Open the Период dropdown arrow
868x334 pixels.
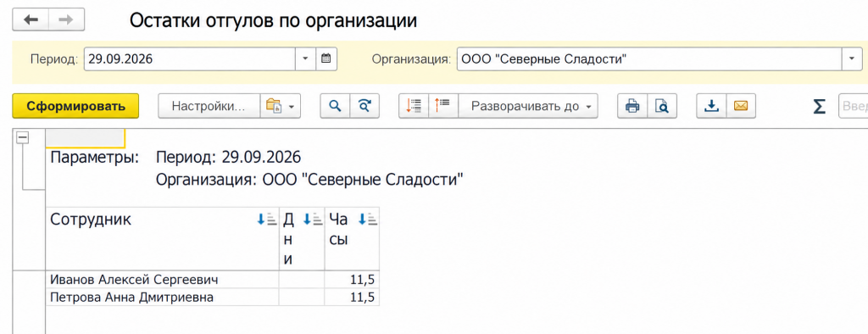click(x=305, y=58)
